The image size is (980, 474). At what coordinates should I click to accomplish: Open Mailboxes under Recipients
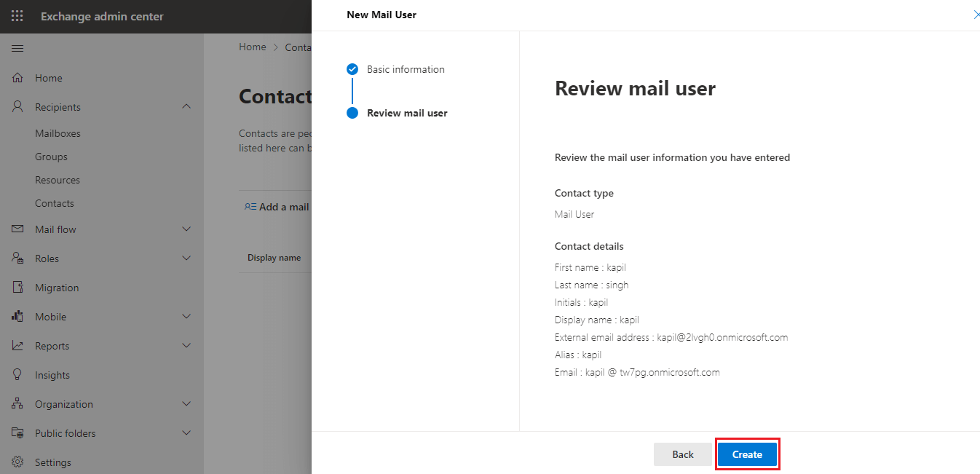point(58,133)
